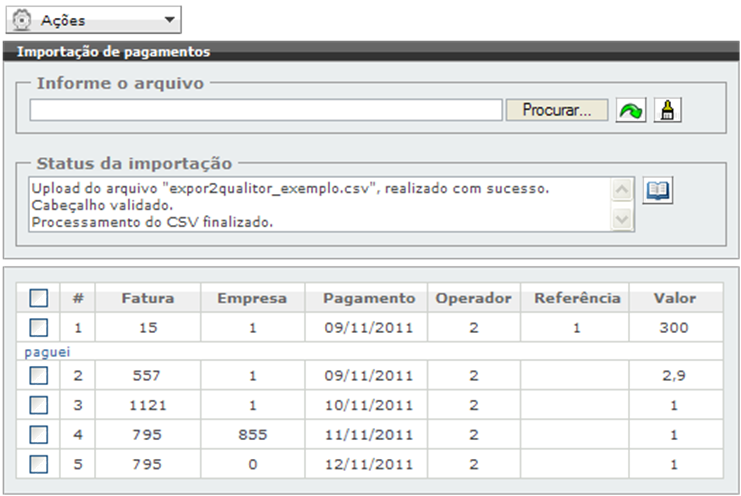
Task: Sort by the Fatura column header
Action: click(x=148, y=298)
